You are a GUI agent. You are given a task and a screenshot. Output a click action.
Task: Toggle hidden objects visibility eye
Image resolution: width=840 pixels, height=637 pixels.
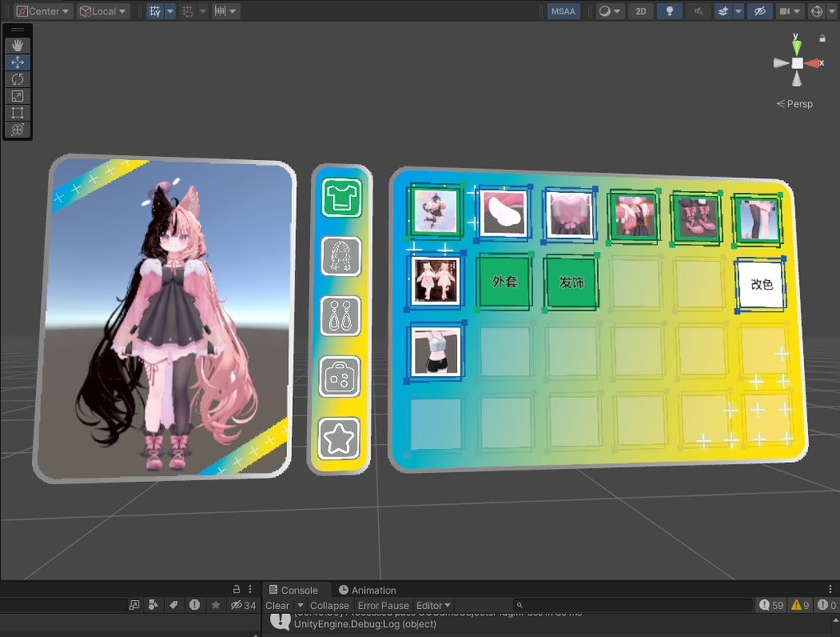[760, 11]
